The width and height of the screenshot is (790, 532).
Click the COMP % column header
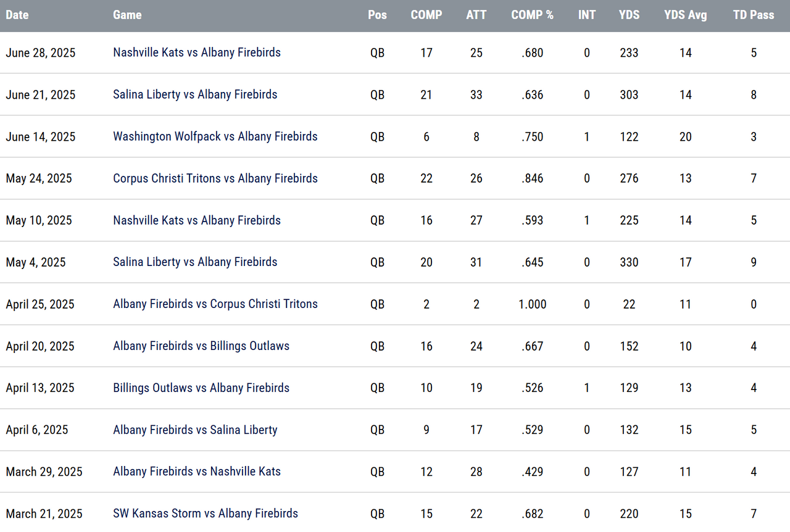(x=532, y=15)
